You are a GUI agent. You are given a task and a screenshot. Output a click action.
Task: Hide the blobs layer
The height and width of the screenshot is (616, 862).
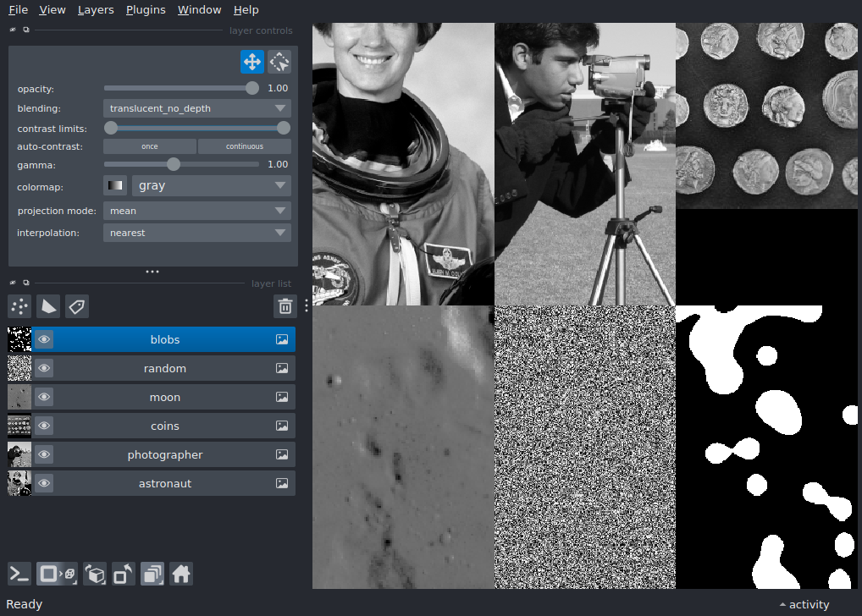[x=44, y=340]
